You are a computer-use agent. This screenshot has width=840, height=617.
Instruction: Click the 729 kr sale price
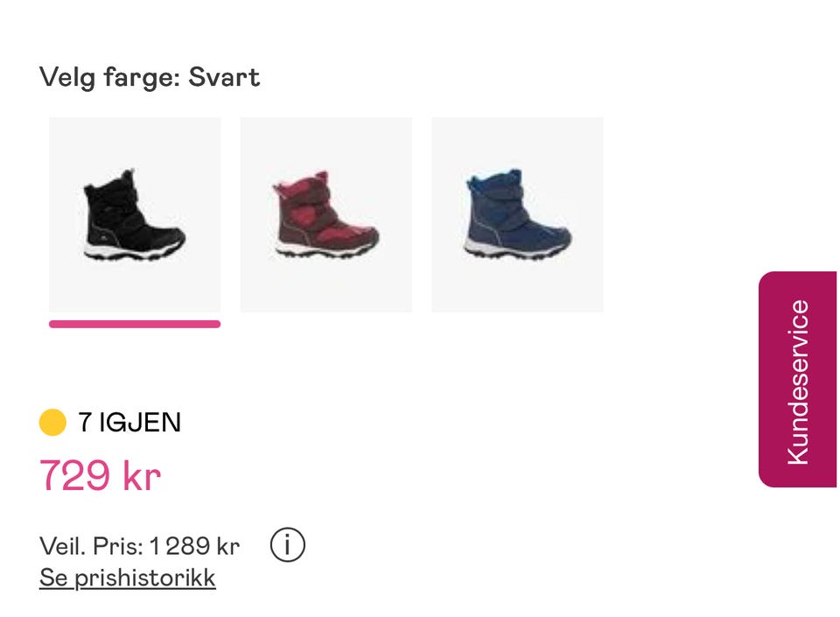tap(100, 475)
